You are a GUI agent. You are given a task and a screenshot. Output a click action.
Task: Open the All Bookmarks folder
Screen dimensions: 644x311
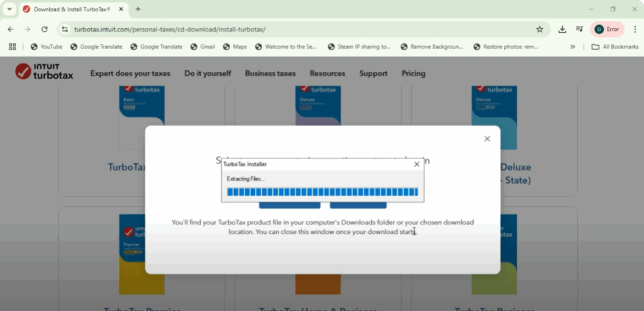click(615, 46)
